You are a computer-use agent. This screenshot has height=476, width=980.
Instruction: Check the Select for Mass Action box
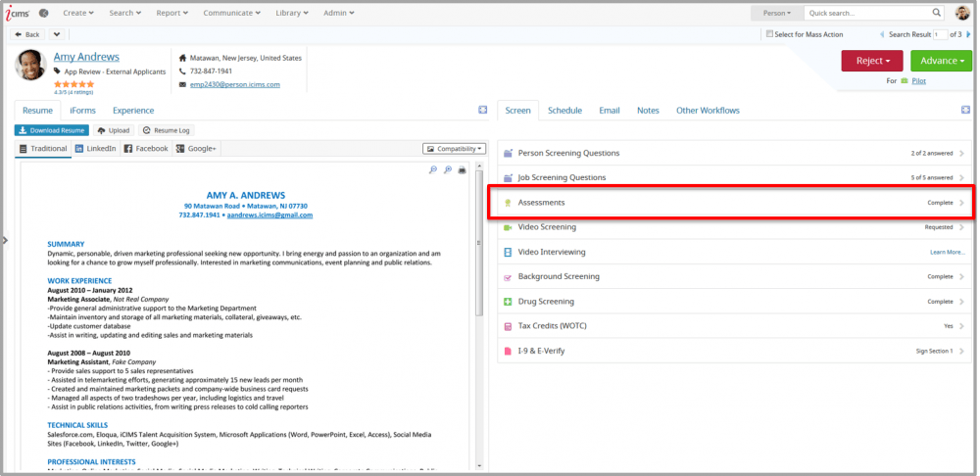coord(767,34)
